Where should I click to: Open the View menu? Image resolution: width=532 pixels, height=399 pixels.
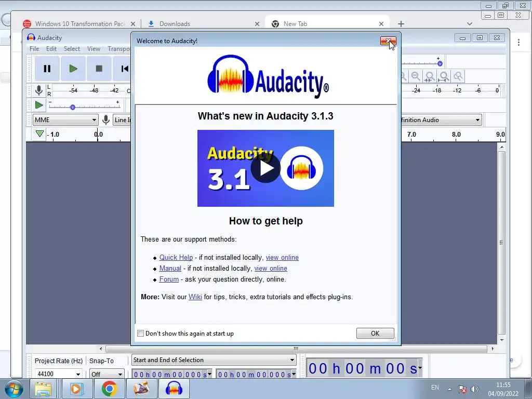94,49
